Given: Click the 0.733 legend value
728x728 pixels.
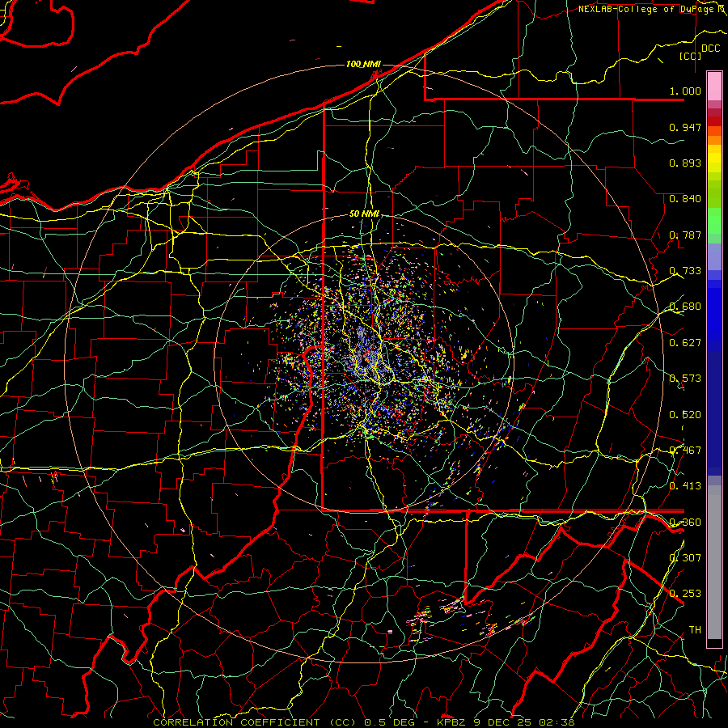Looking at the screenshot, I should [x=685, y=271].
